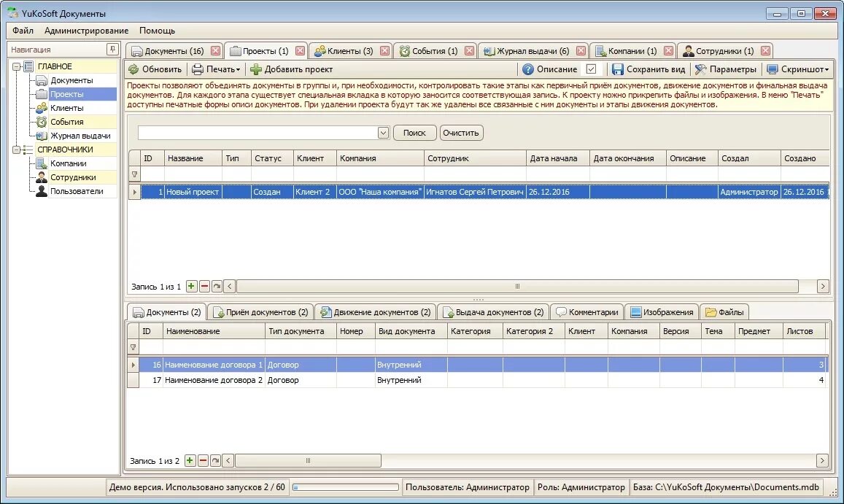
Task: Switch to the lower Файлы tab
Action: [x=724, y=311]
